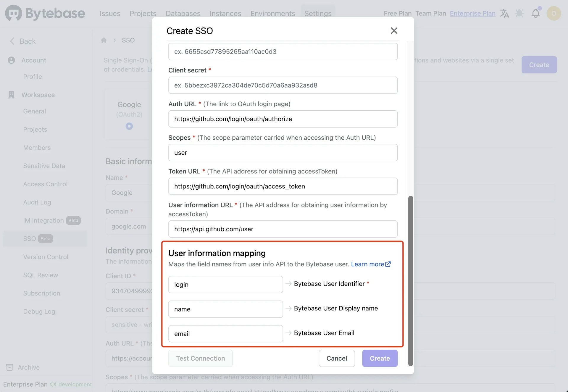Click the Workspace building icon

coord(11,95)
